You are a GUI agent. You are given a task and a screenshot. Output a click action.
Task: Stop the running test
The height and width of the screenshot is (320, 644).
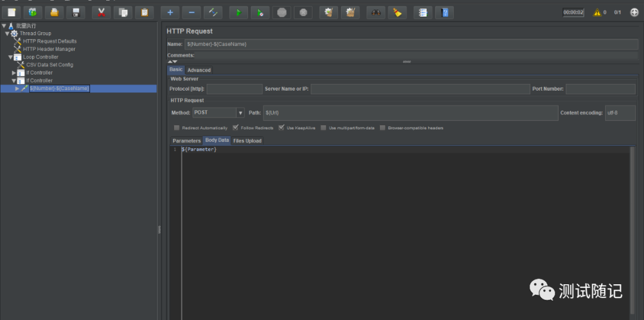(x=281, y=13)
